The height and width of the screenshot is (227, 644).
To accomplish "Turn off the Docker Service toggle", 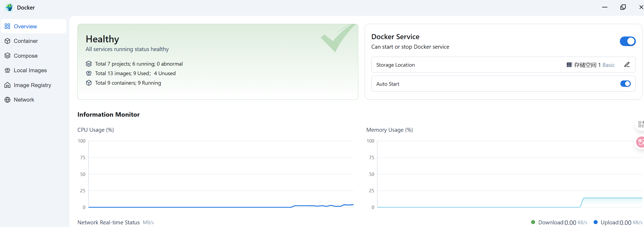I will pyautogui.click(x=627, y=41).
